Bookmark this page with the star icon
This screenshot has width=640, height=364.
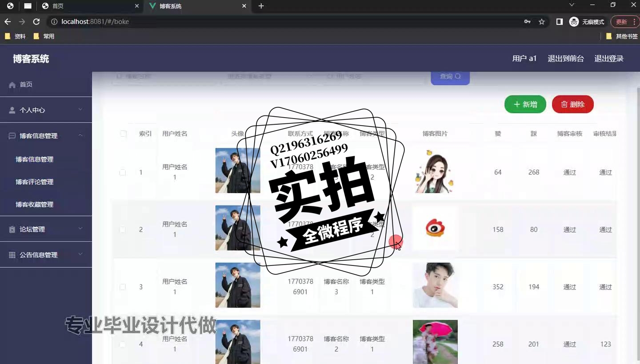click(x=542, y=22)
